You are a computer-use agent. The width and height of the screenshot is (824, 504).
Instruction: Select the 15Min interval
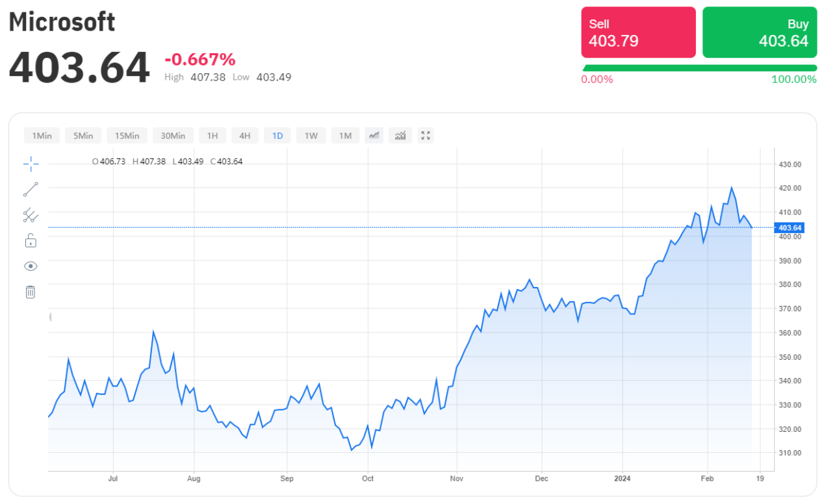127,136
